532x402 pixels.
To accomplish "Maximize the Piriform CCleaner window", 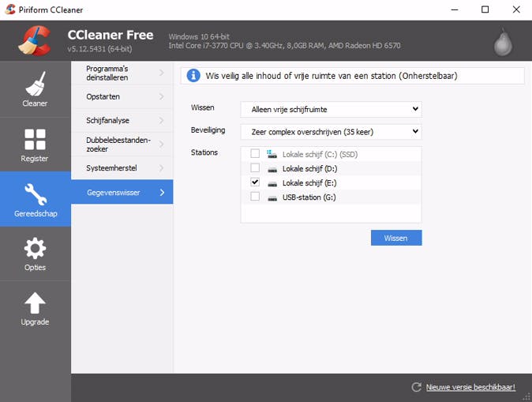I will click(485, 9).
